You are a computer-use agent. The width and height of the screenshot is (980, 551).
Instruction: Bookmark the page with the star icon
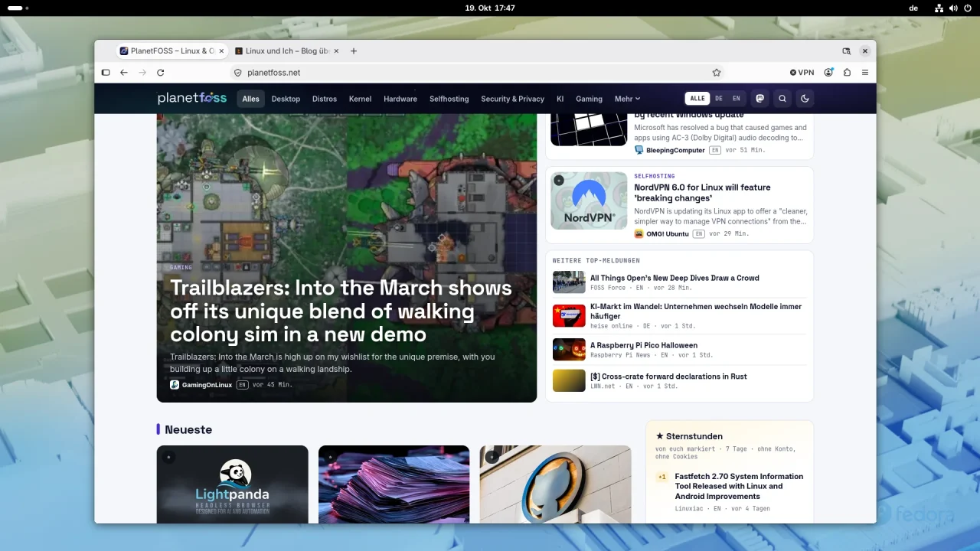[717, 73]
